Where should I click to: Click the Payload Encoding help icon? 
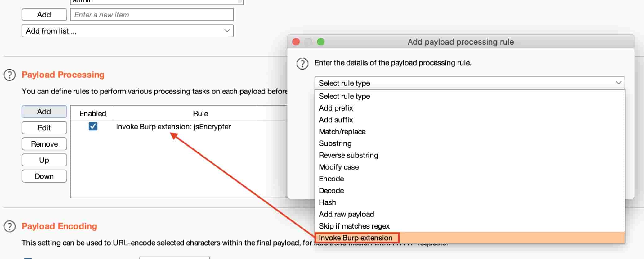[10, 227]
